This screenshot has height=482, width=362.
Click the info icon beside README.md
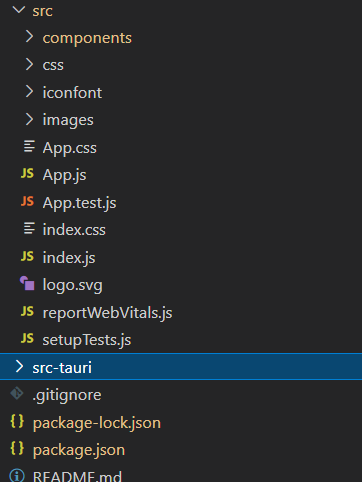pos(17,475)
